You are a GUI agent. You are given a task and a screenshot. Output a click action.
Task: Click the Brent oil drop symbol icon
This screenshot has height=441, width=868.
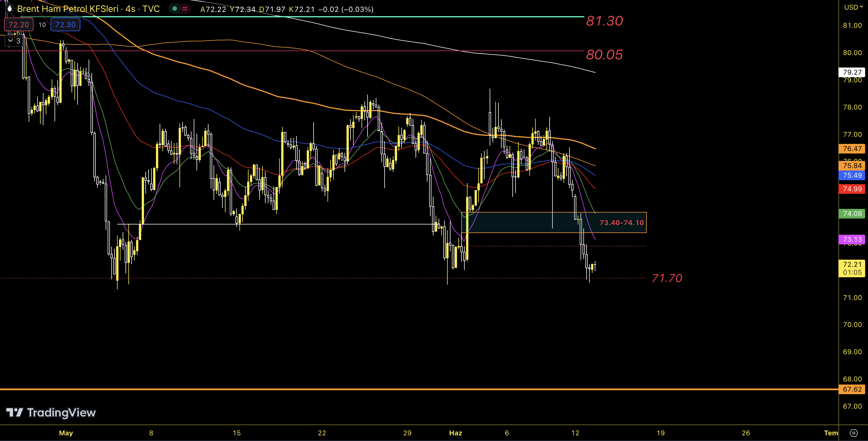[x=9, y=9]
